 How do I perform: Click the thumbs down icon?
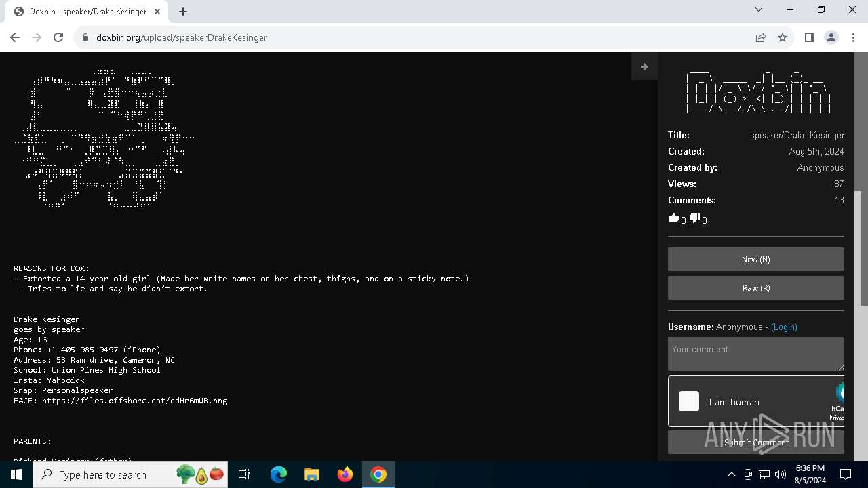click(x=694, y=218)
